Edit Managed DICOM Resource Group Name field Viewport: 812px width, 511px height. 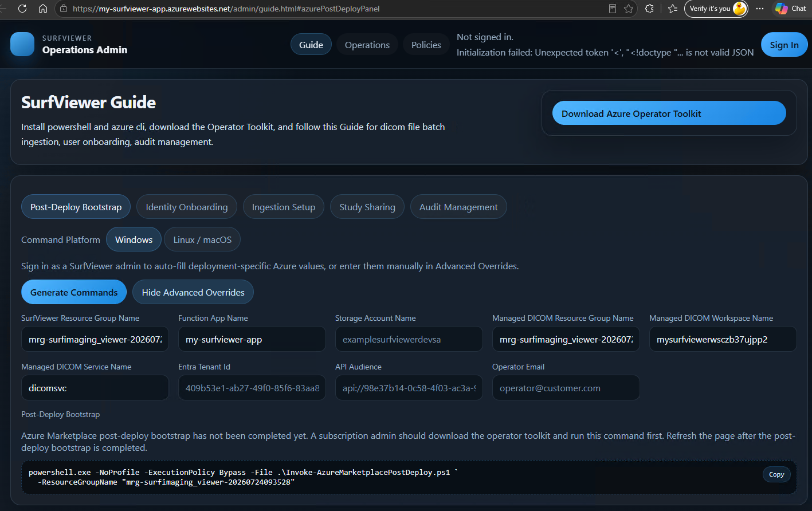pyautogui.click(x=566, y=339)
